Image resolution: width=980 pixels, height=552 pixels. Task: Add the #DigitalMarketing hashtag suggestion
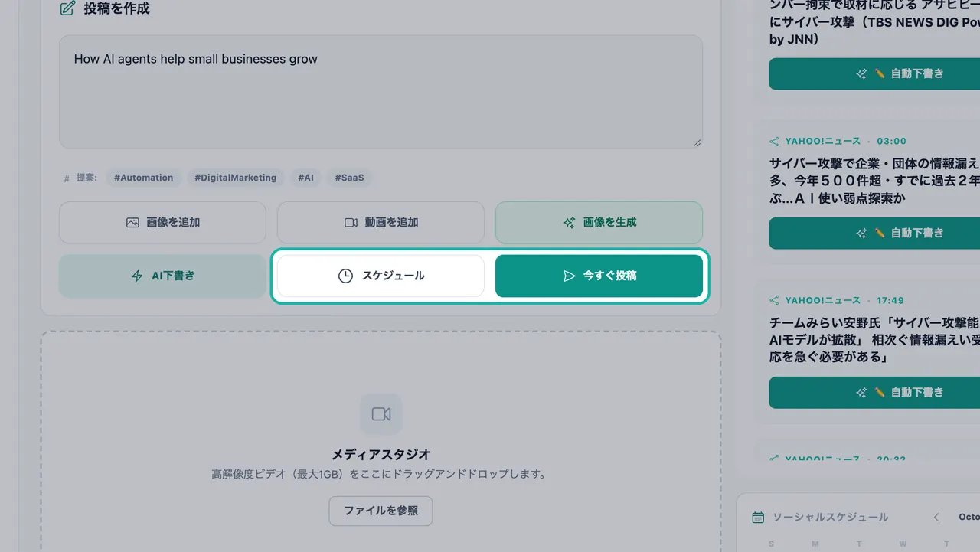click(235, 178)
